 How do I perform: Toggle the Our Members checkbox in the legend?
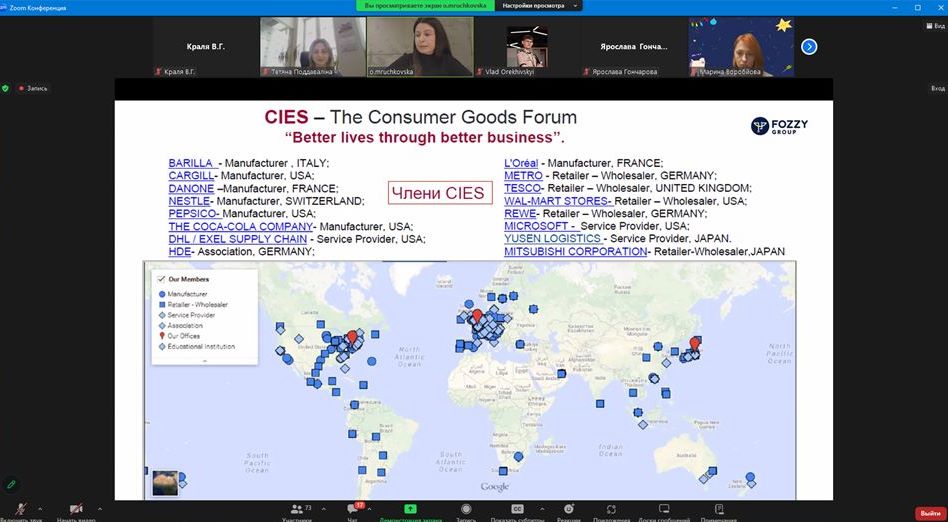click(x=161, y=279)
